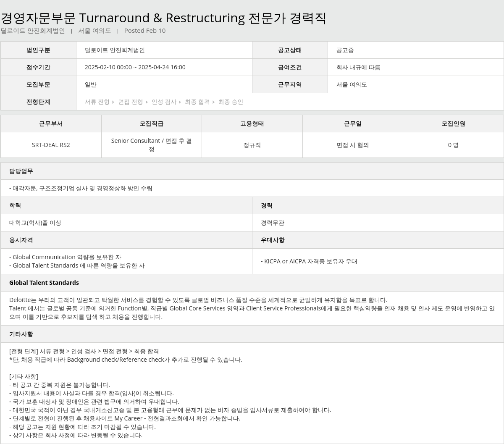The width and height of the screenshot is (504, 444).
Task: Click the 접수기간 header cell
Action: click(x=38, y=67)
